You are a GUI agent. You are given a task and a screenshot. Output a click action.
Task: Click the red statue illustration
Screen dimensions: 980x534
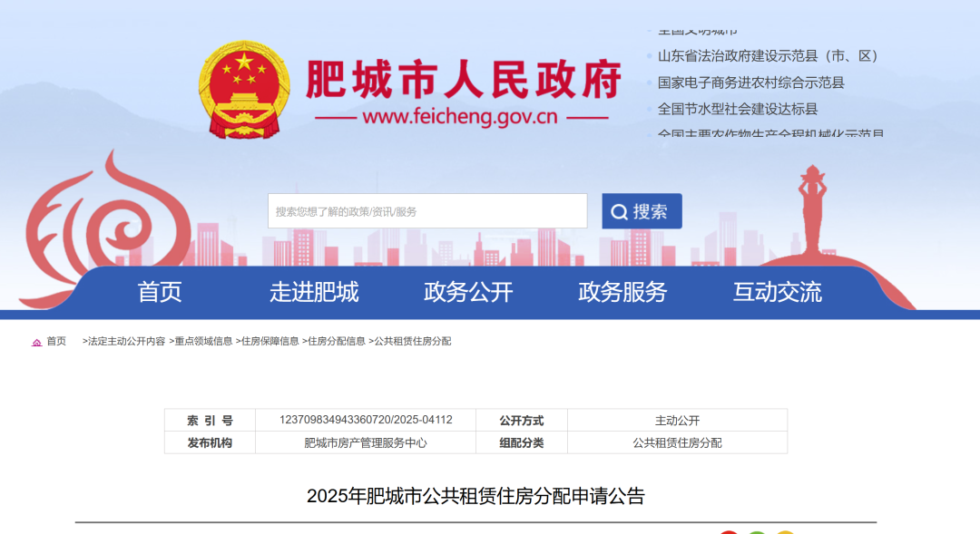coord(812,213)
